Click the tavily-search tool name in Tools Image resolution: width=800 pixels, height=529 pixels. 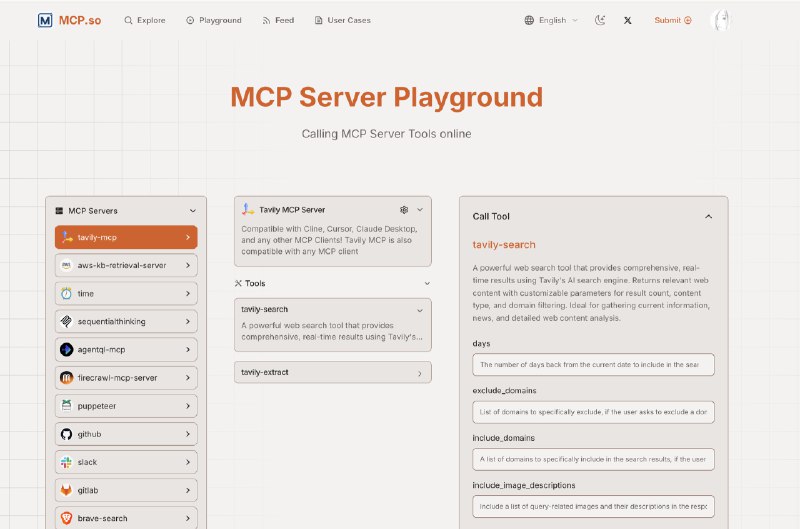(x=264, y=309)
